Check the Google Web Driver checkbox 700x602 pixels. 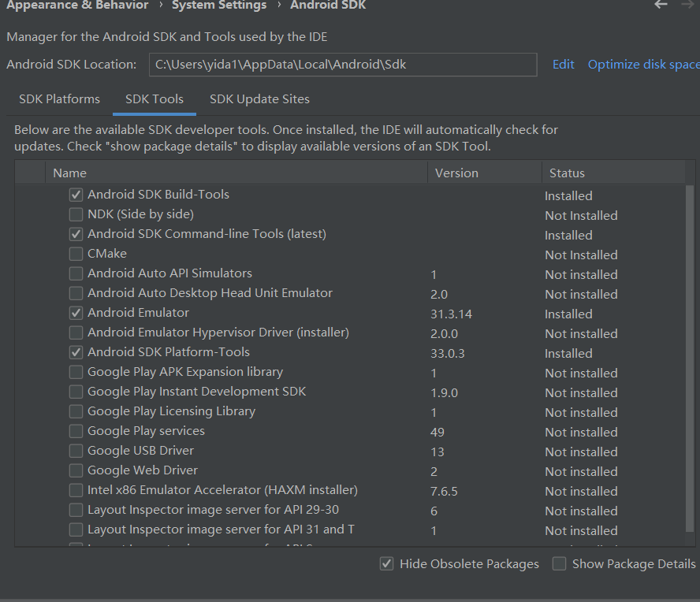76,470
